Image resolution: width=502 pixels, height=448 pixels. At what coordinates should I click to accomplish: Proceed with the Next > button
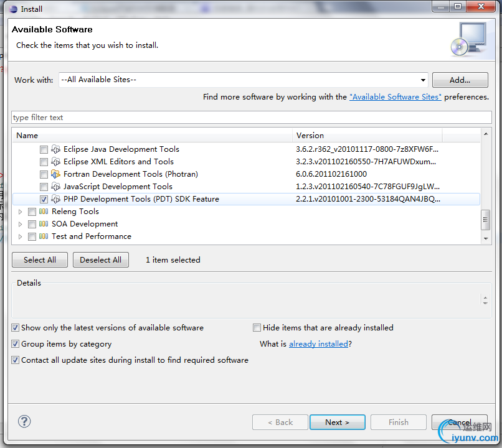tap(337, 422)
